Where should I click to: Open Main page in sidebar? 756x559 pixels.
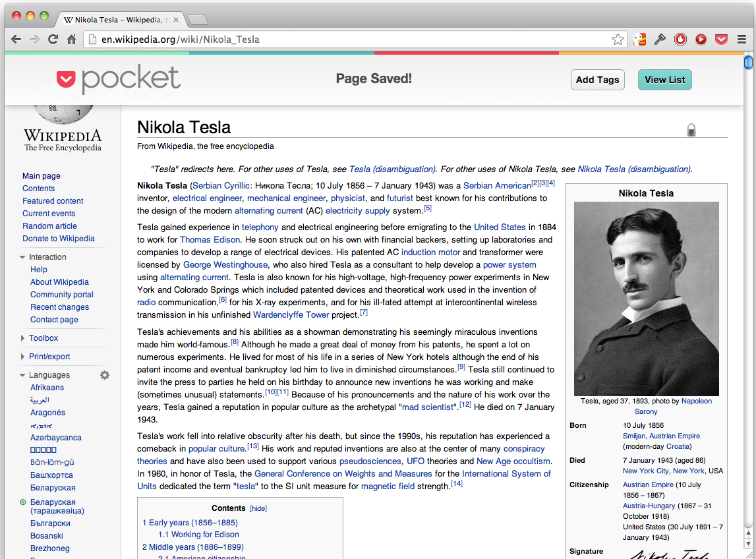42,176
